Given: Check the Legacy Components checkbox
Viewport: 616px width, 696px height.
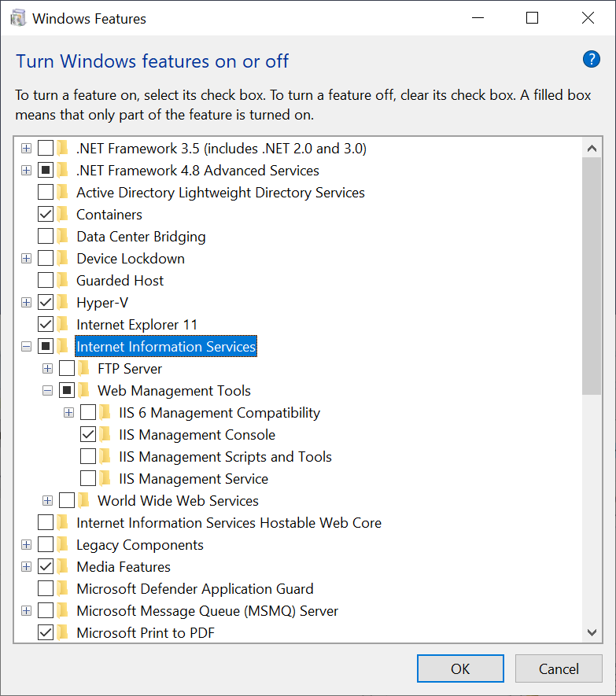Looking at the screenshot, I should [46, 545].
